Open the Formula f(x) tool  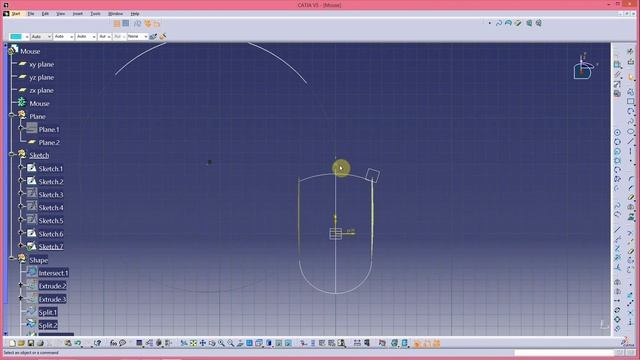(x=113, y=343)
